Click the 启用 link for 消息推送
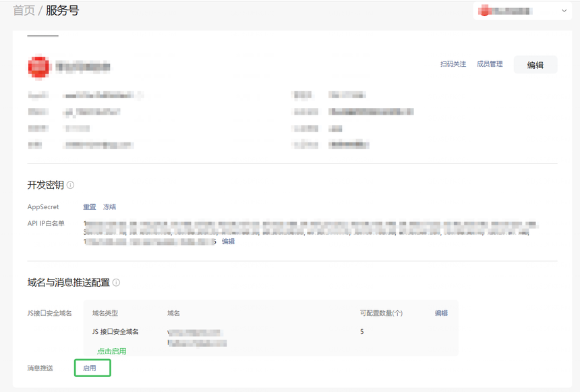Screen dimensions: 580x392 (x=90, y=368)
